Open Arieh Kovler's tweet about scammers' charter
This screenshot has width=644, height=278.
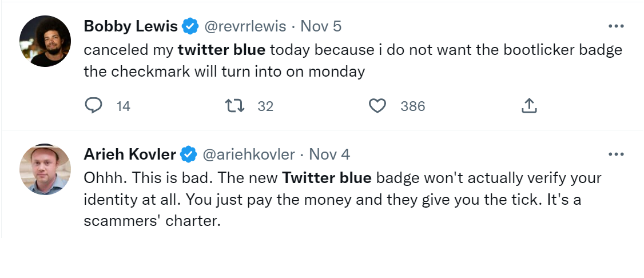coord(342,199)
